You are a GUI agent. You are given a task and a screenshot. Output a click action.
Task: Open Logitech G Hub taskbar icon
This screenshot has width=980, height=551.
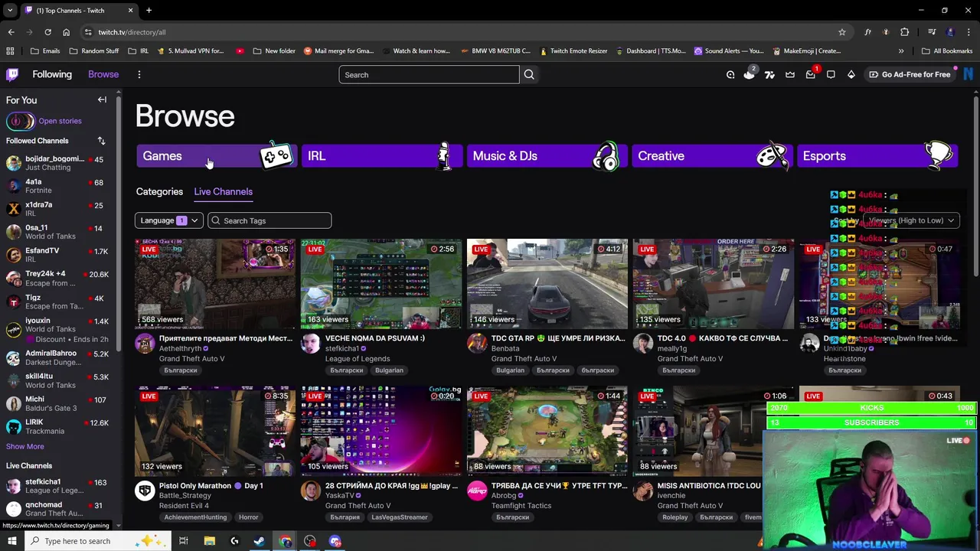pos(234,541)
